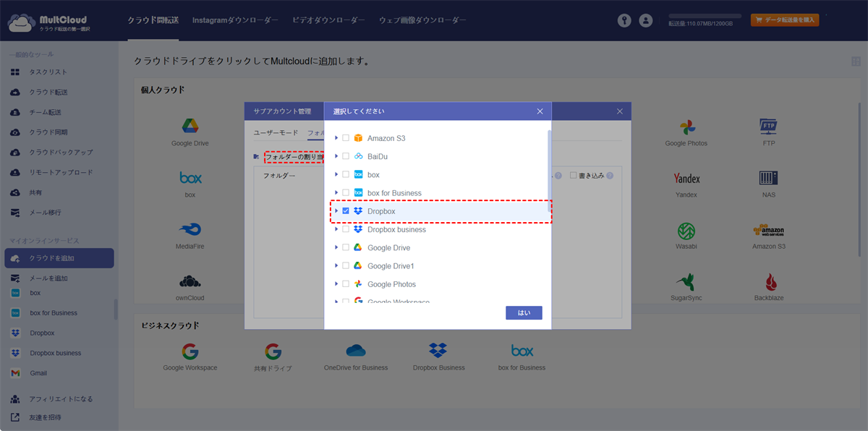This screenshot has width=868, height=431.
Task: Expand the box tree node
Action: (336, 174)
